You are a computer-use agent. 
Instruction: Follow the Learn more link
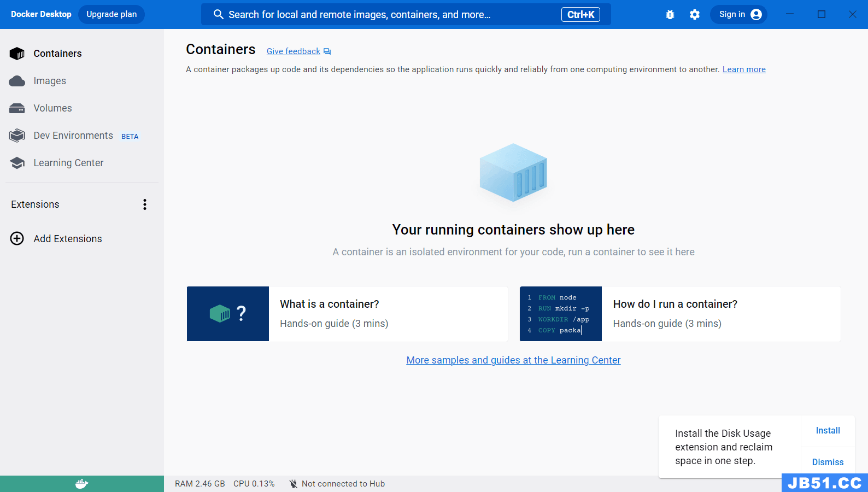coord(744,69)
